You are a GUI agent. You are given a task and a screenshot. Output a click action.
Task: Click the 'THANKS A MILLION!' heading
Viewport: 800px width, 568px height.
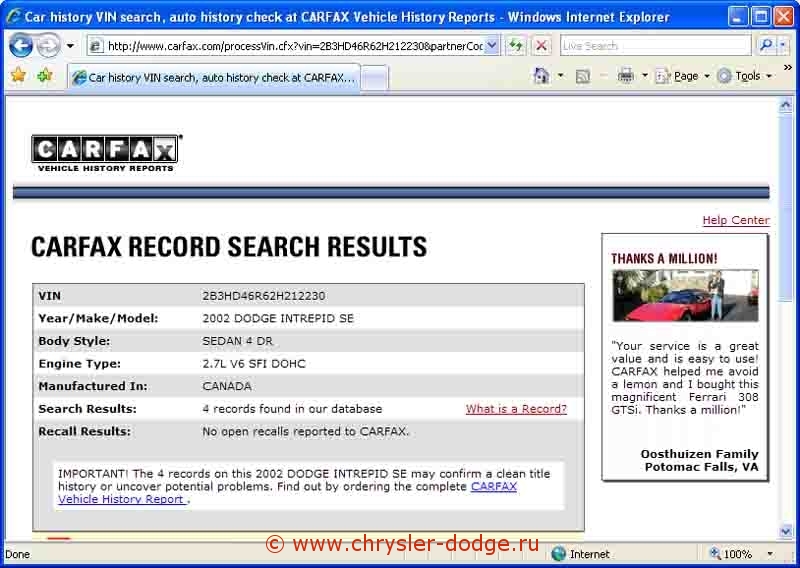coord(664,259)
